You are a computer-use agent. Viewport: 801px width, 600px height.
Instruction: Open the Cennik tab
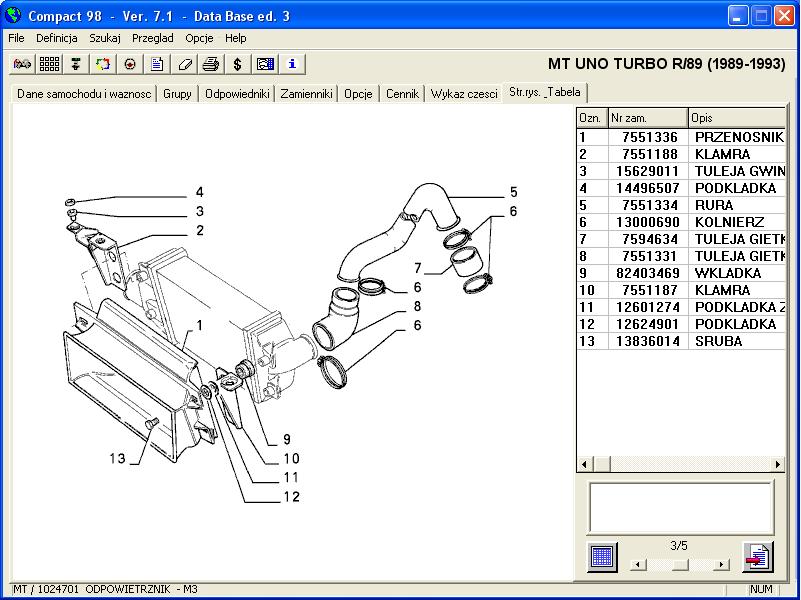click(x=402, y=94)
